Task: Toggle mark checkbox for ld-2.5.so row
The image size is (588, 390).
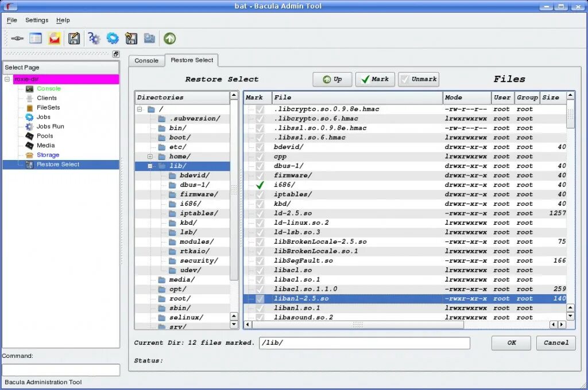Action: (x=260, y=213)
